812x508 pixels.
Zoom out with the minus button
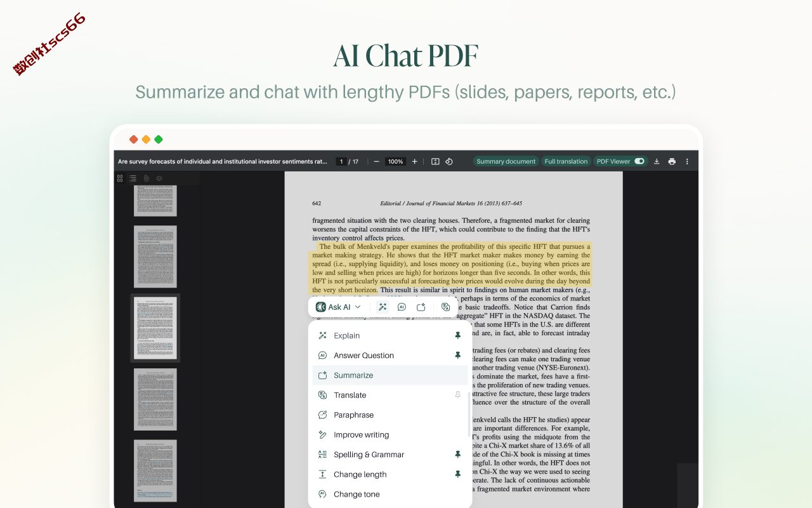(x=376, y=161)
